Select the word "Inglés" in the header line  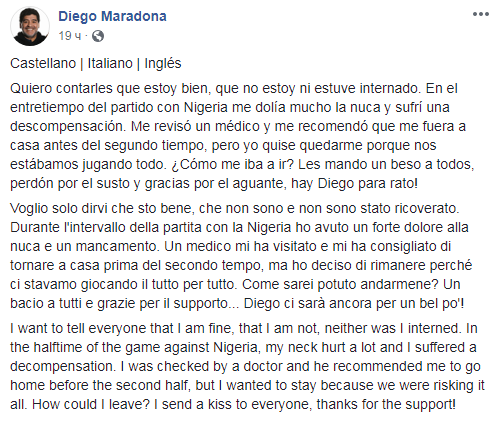coord(163,63)
